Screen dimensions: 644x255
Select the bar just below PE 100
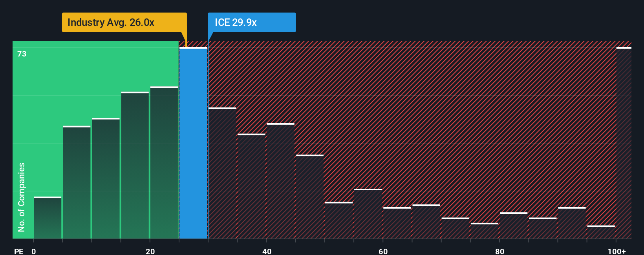[x=601, y=232]
